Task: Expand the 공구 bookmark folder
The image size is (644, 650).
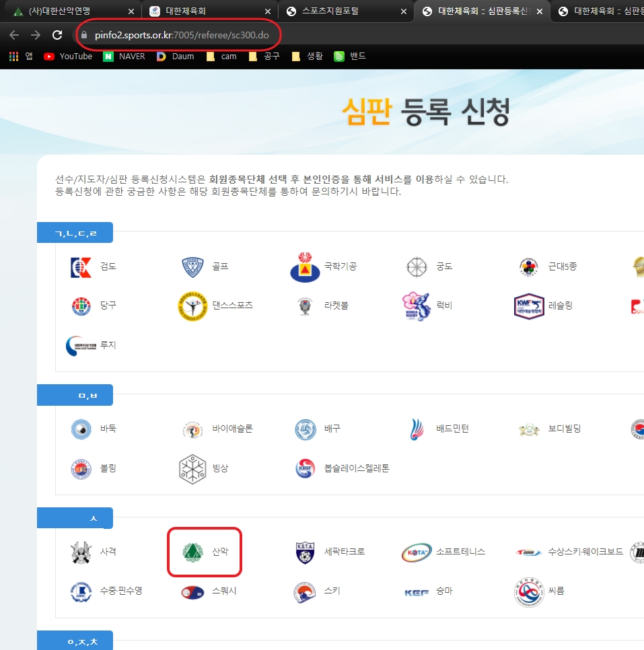Action: point(264,57)
